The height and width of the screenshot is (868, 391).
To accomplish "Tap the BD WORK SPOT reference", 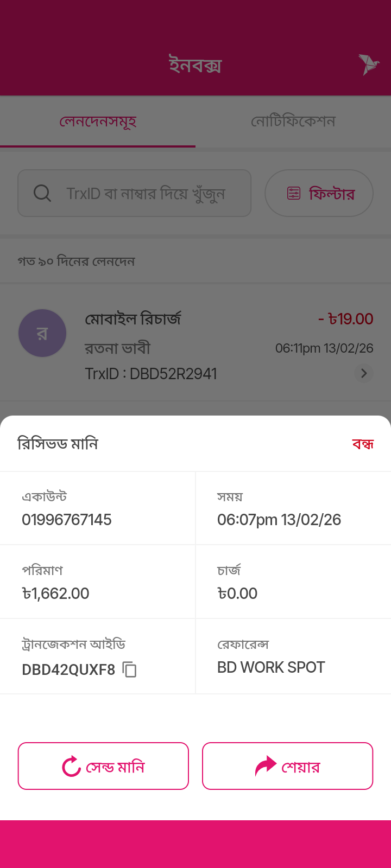I will 271,667.
